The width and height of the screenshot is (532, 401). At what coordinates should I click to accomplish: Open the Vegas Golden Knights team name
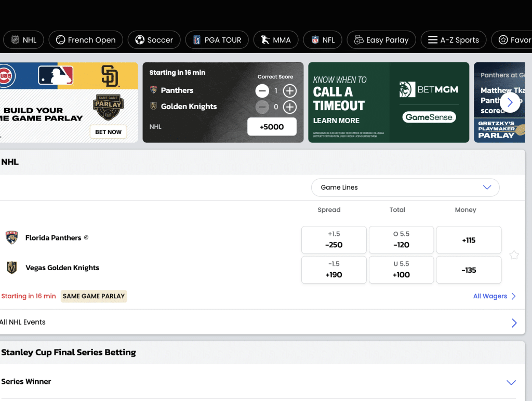coord(62,268)
